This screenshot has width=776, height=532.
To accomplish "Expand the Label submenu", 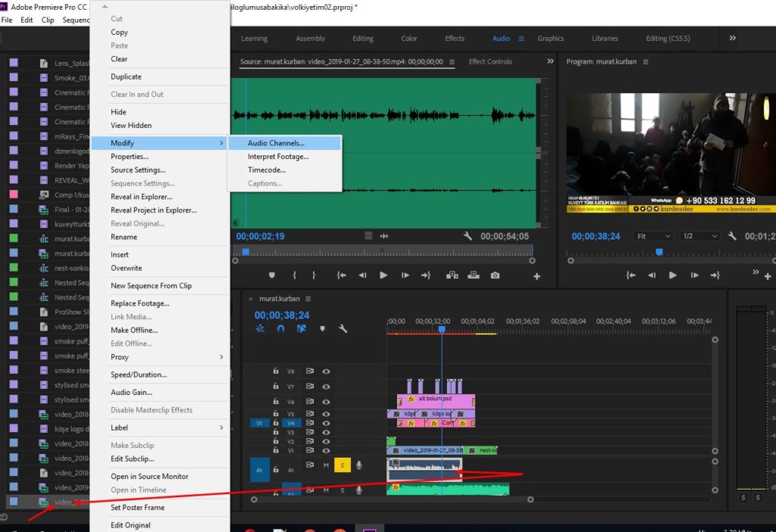I will pyautogui.click(x=167, y=427).
